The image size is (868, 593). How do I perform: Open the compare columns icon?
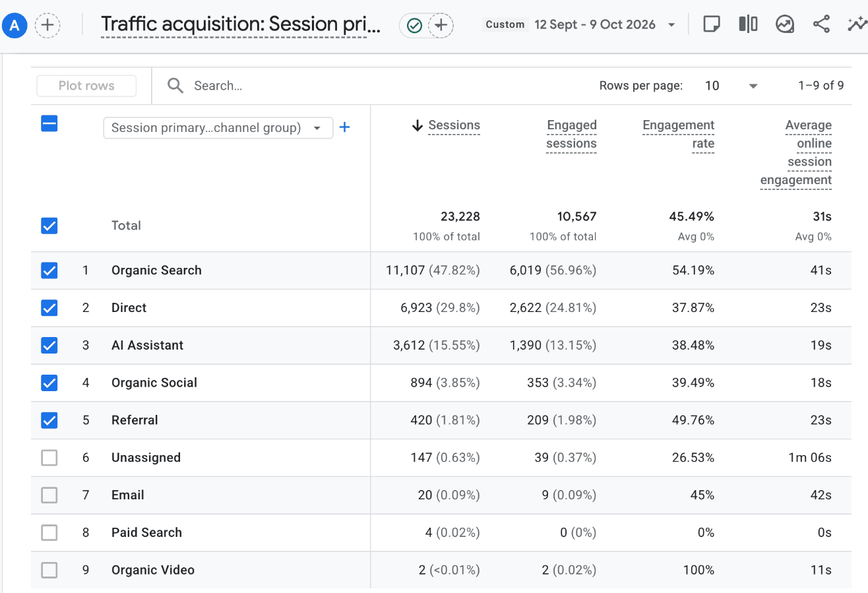(748, 24)
